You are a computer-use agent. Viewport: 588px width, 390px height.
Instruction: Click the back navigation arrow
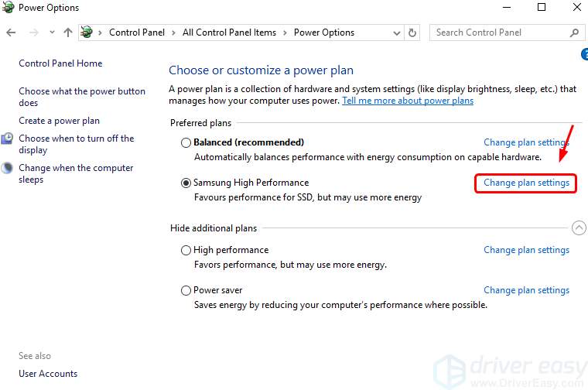(11, 32)
